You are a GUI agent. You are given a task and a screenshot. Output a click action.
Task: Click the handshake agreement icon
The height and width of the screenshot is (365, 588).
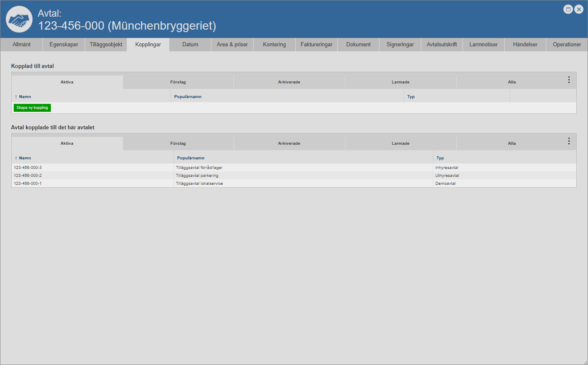coord(19,19)
